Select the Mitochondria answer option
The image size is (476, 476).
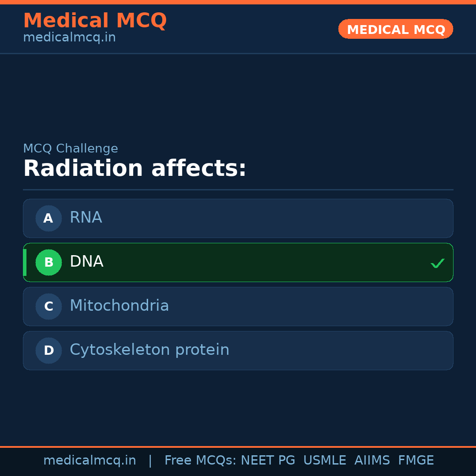point(238,306)
